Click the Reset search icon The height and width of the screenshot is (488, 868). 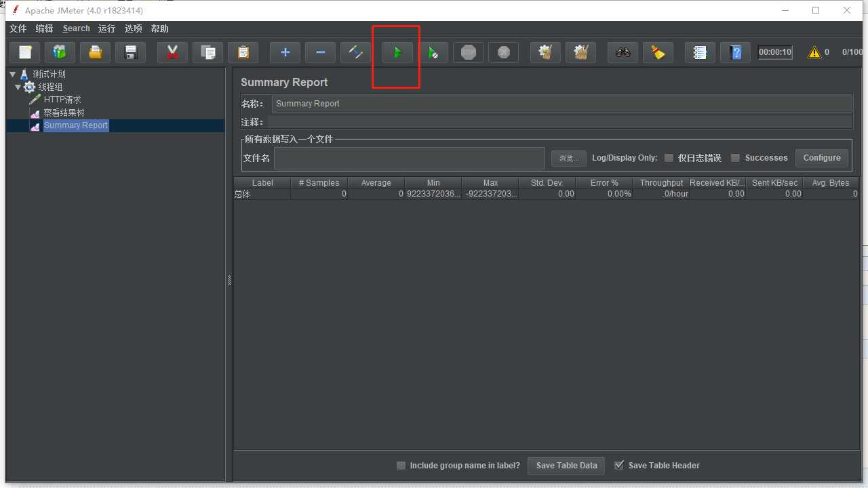[x=658, y=52]
